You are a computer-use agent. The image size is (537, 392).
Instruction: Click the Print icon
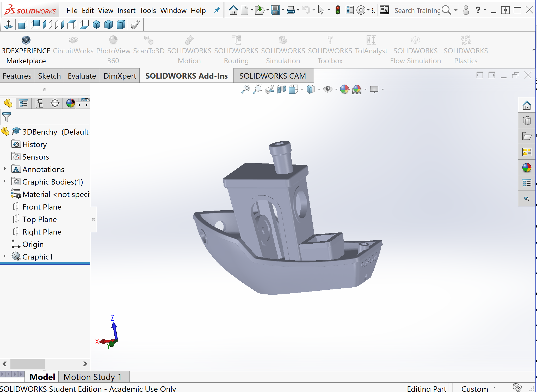click(x=291, y=10)
